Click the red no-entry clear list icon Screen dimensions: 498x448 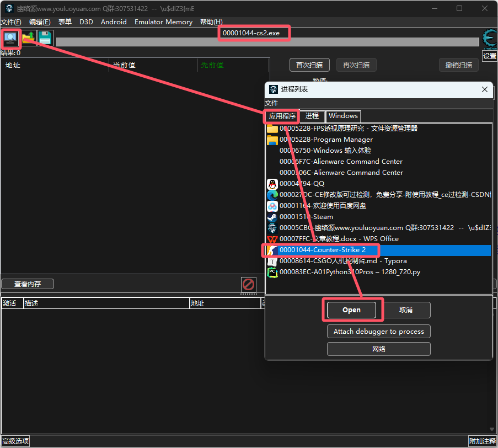(249, 285)
